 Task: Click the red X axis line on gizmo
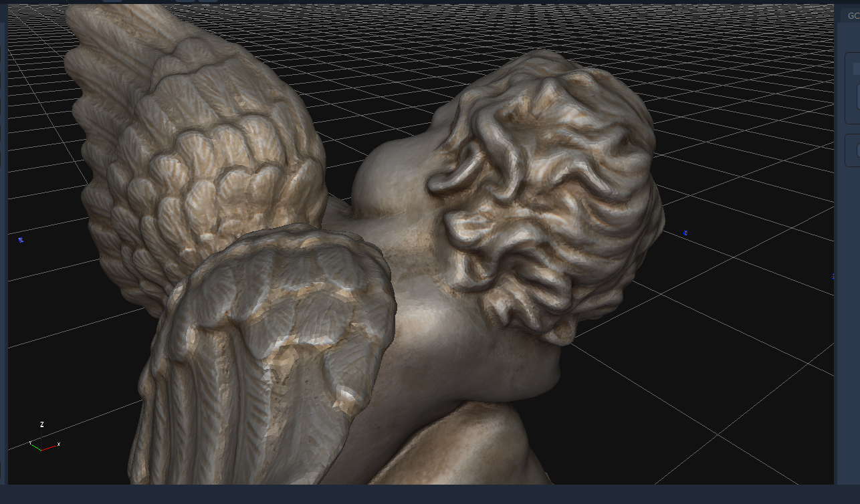(x=49, y=447)
